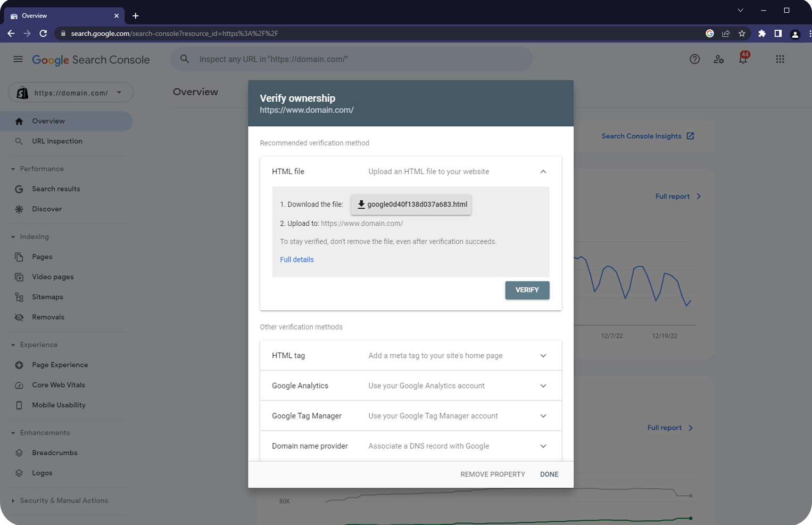Open the Google apps grid
Screen dimensions: 812x525
pos(780,59)
